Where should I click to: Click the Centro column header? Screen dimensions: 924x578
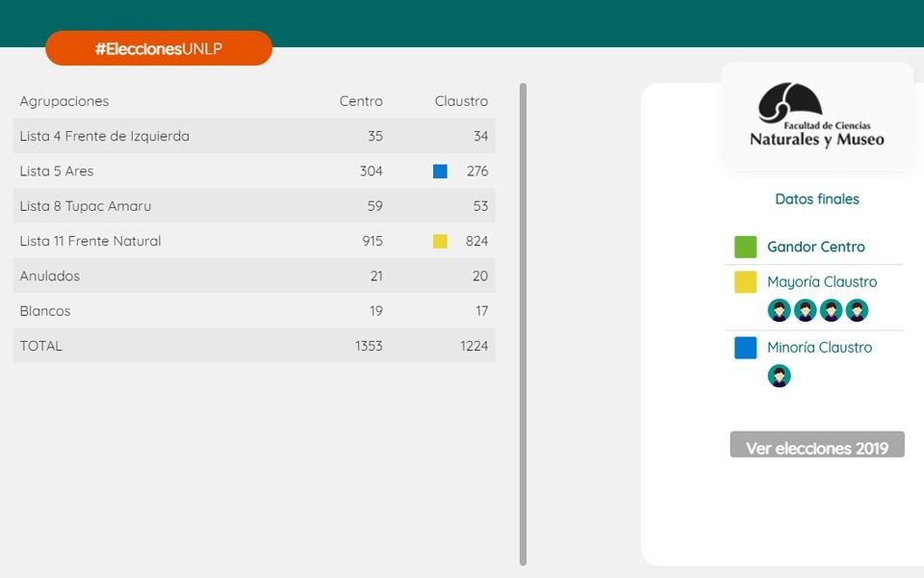(x=361, y=101)
